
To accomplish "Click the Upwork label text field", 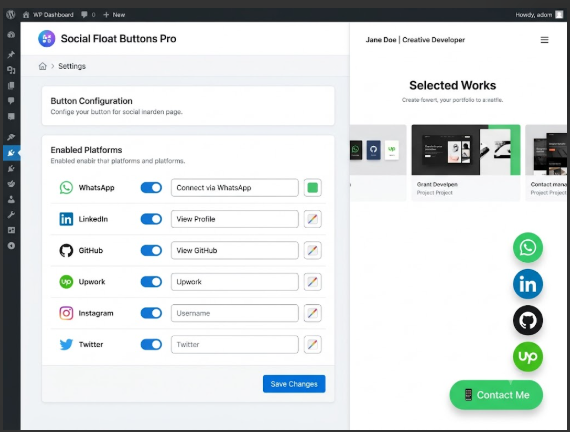I will 235,282.
